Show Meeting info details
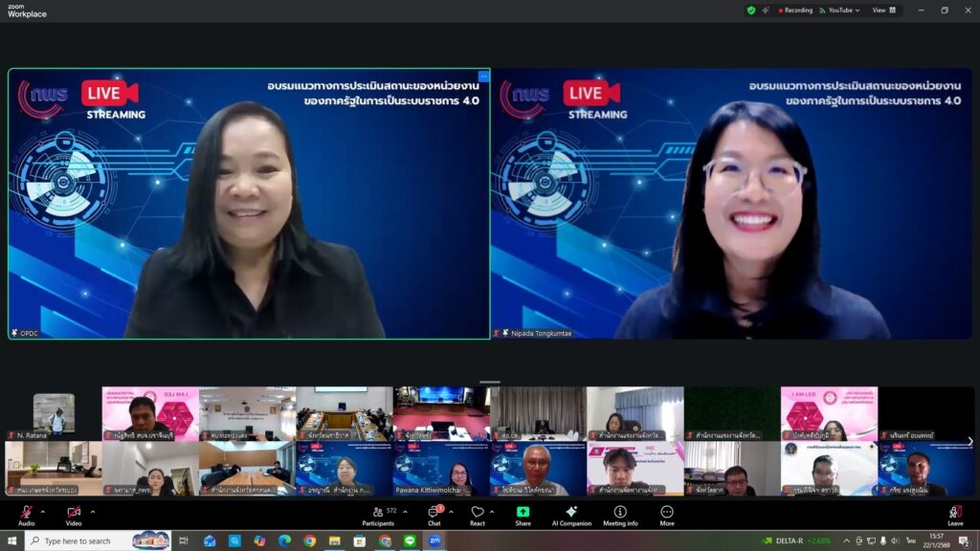Image resolution: width=980 pixels, height=551 pixels. (620, 515)
